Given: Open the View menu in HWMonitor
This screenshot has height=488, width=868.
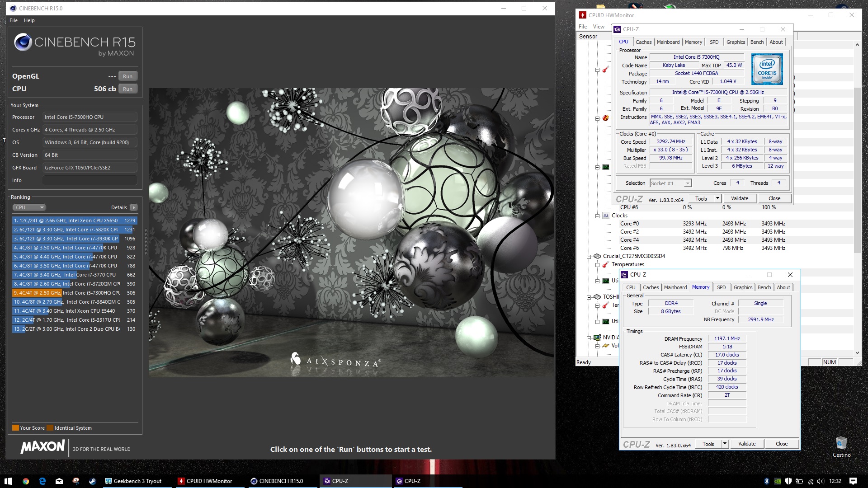Looking at the screenshot, I should point(599,27).
